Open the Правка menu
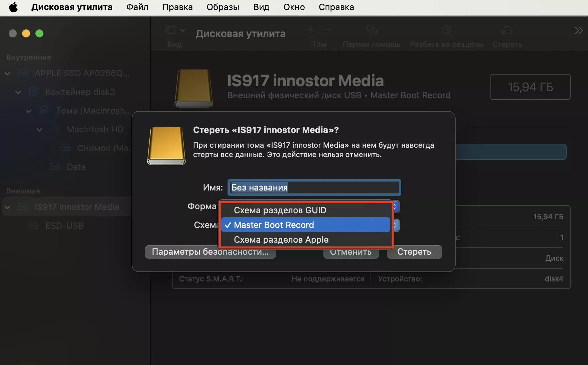 pos(177,7)
